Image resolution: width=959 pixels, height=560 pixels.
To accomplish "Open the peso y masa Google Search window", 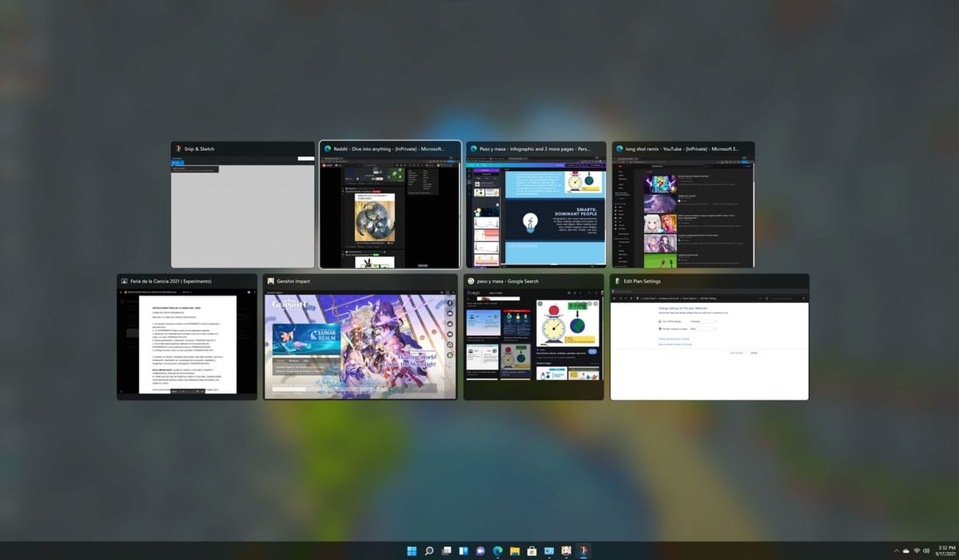I will pyautogui.click(x=533, y=340).
